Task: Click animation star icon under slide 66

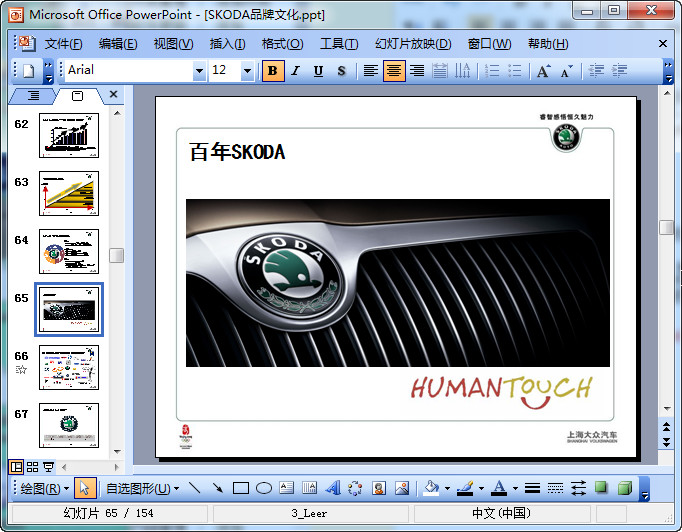Action: (x=21, y=370)
